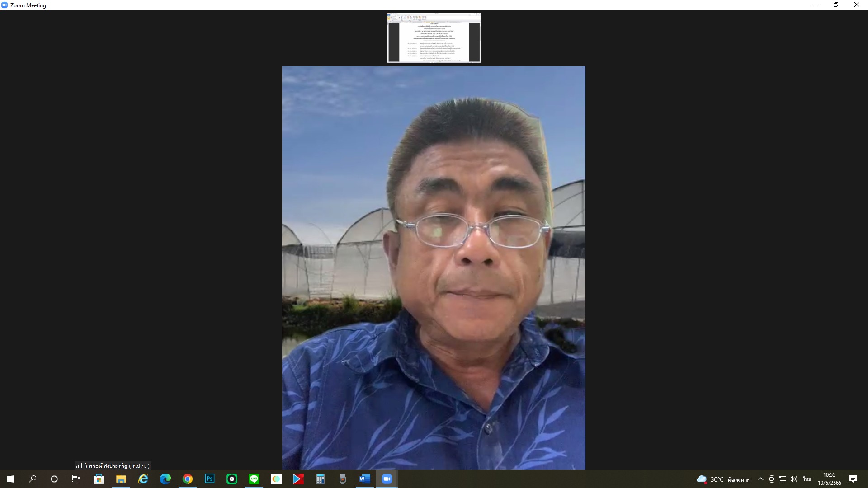Image resolution: width=868 pixels, height=488 pixels.
Task: Click the signal strength bars beside the name
Action: (79, 465)
